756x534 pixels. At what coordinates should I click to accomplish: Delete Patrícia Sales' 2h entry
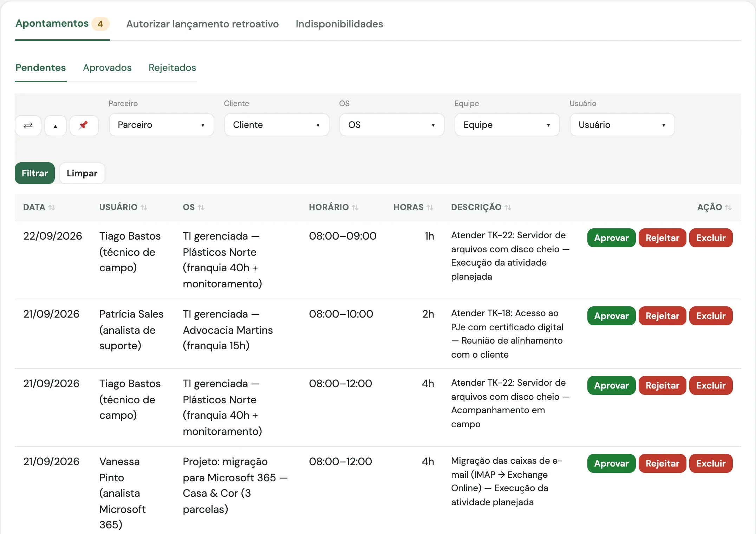(x=711, y=316)
